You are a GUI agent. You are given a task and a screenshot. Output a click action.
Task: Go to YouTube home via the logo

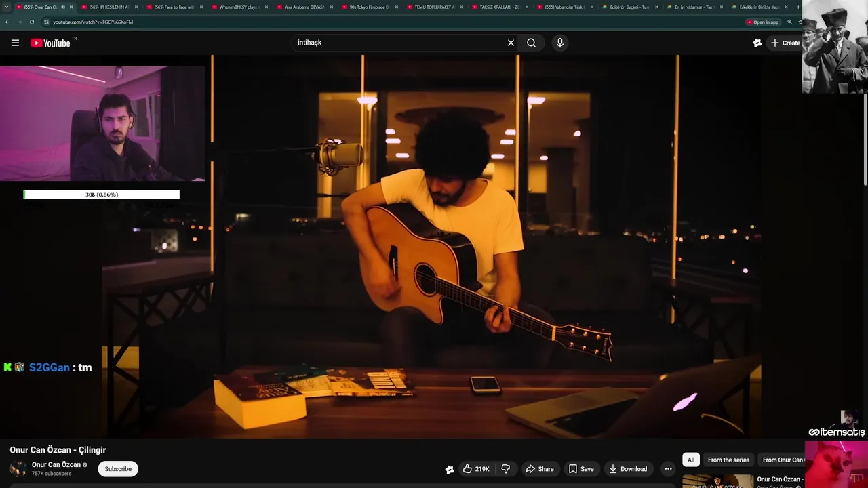50,43
